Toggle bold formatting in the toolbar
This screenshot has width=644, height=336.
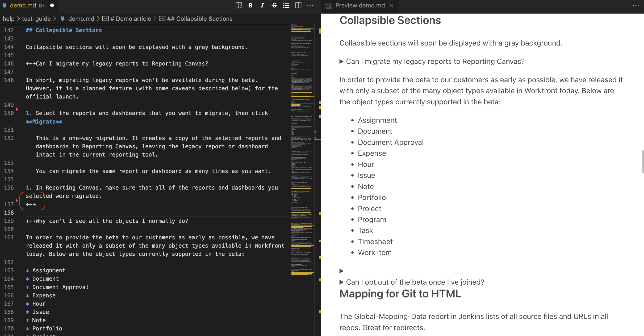click(x=250, y=5)
